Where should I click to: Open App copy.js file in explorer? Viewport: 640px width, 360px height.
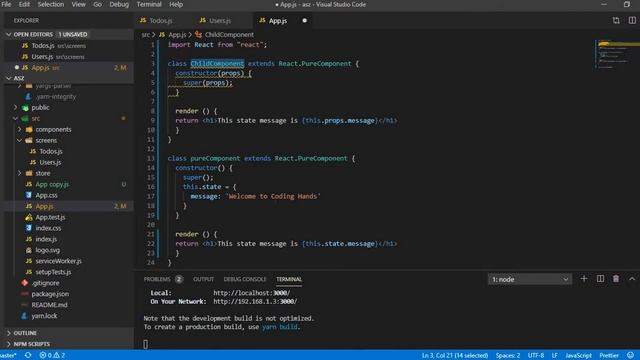pos(52,184)
